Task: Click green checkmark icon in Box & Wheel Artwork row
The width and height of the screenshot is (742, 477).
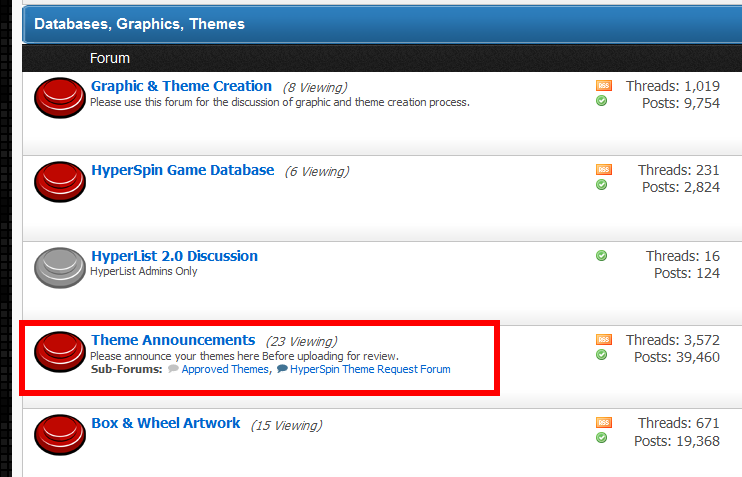Action: point(601,438)
